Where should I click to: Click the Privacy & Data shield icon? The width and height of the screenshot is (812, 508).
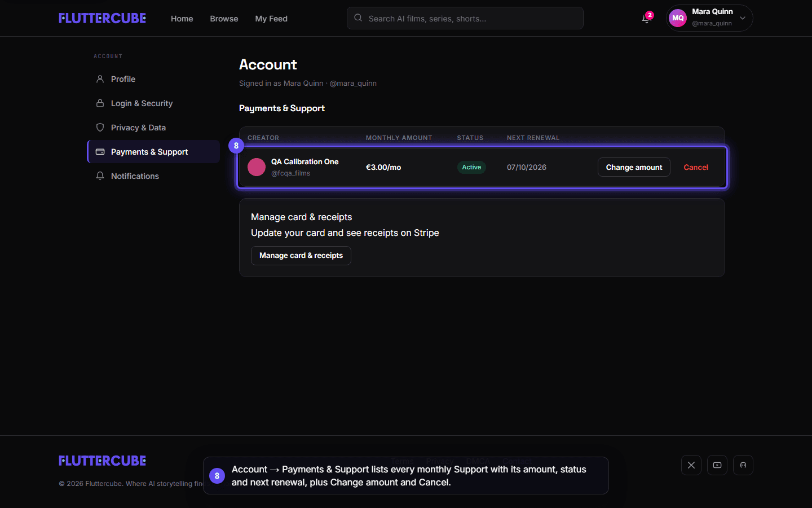(100, 128)
